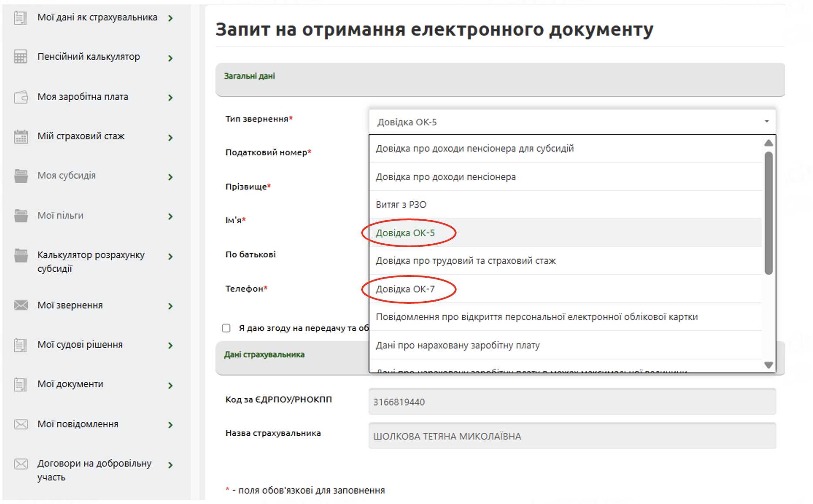
Task: Open the Тип звернення dropdown
Action: 571,122
